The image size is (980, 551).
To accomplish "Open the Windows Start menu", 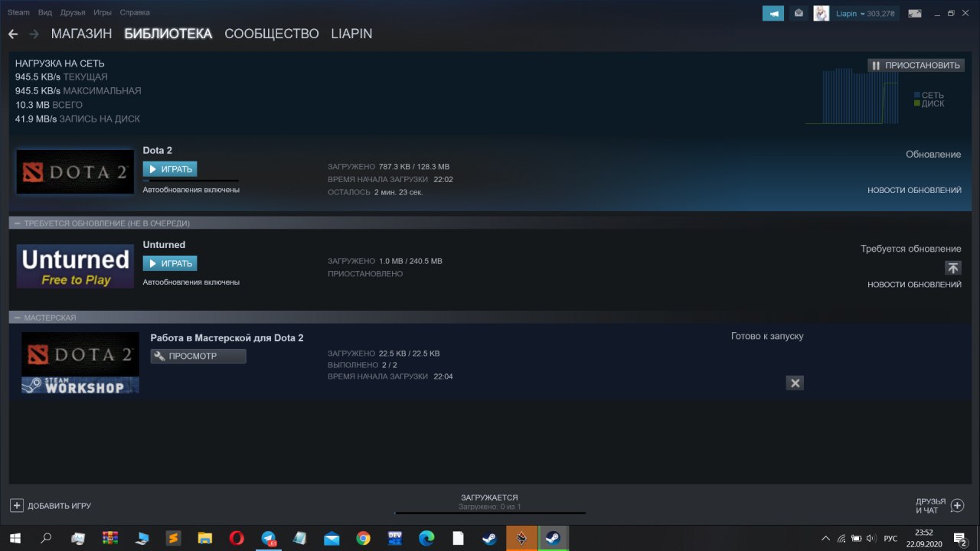I will click(15, 539).
